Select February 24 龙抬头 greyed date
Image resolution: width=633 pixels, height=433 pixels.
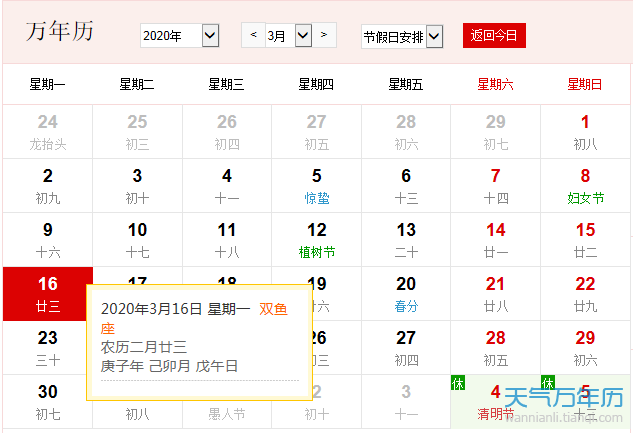[48, 132]
